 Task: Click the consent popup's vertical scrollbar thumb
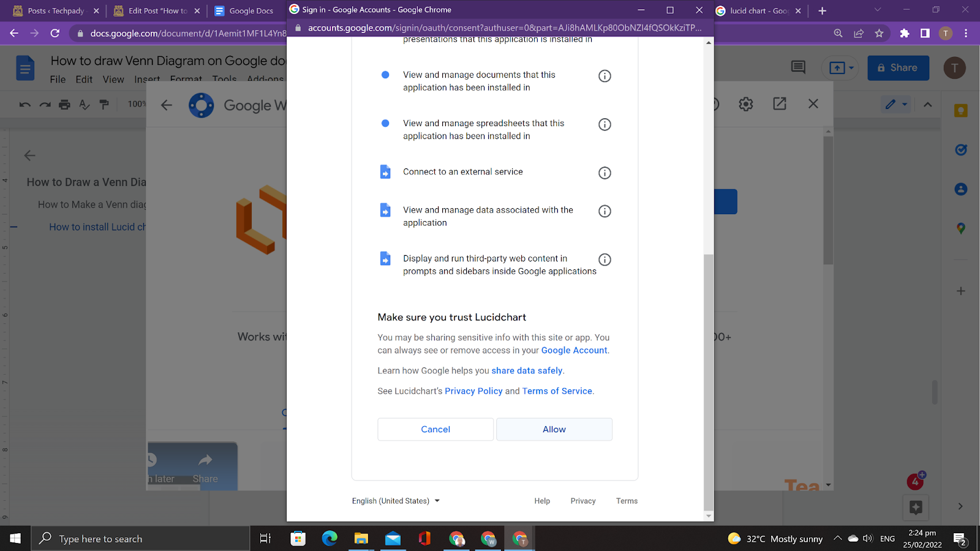(x=709, y=382)
